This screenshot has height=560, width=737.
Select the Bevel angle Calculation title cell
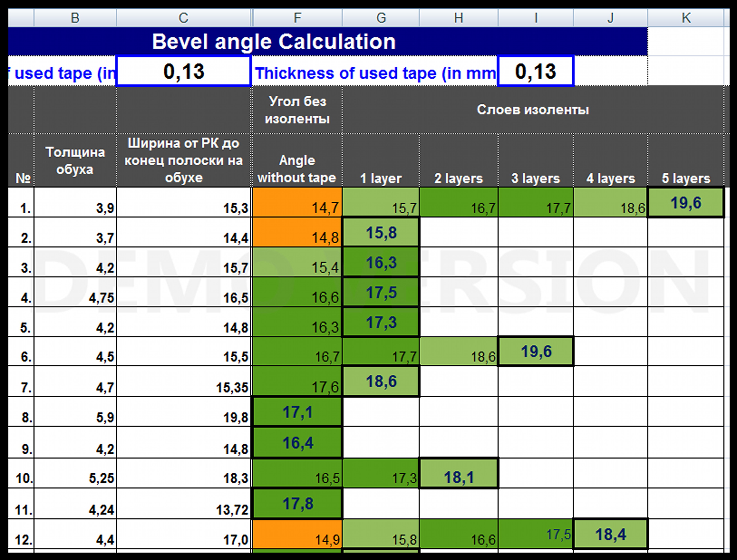273,42
